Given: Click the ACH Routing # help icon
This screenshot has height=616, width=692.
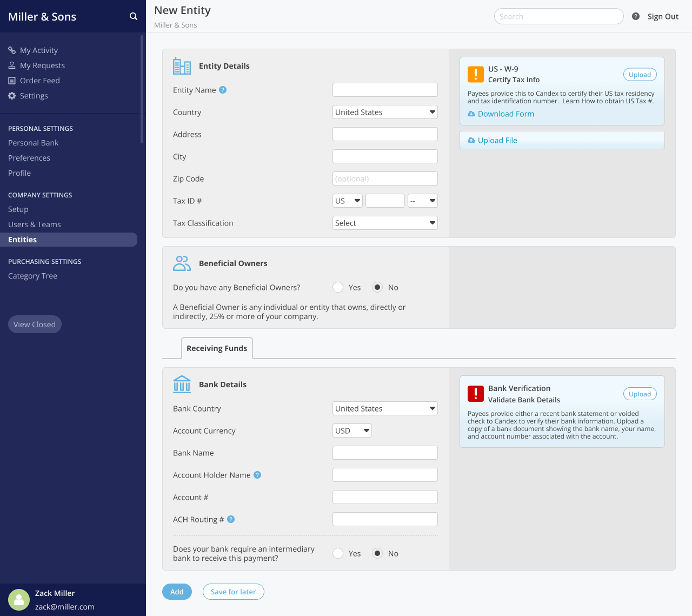Looking at the screenshot, I should pos(231,519).
